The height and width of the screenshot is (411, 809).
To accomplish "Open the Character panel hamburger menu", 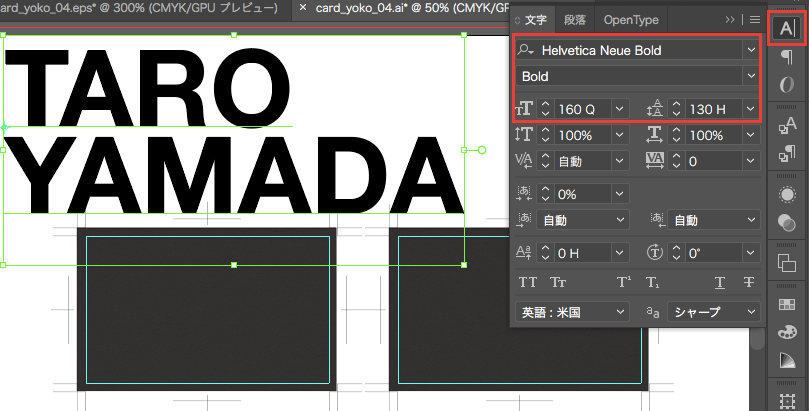I will point(754,19).
